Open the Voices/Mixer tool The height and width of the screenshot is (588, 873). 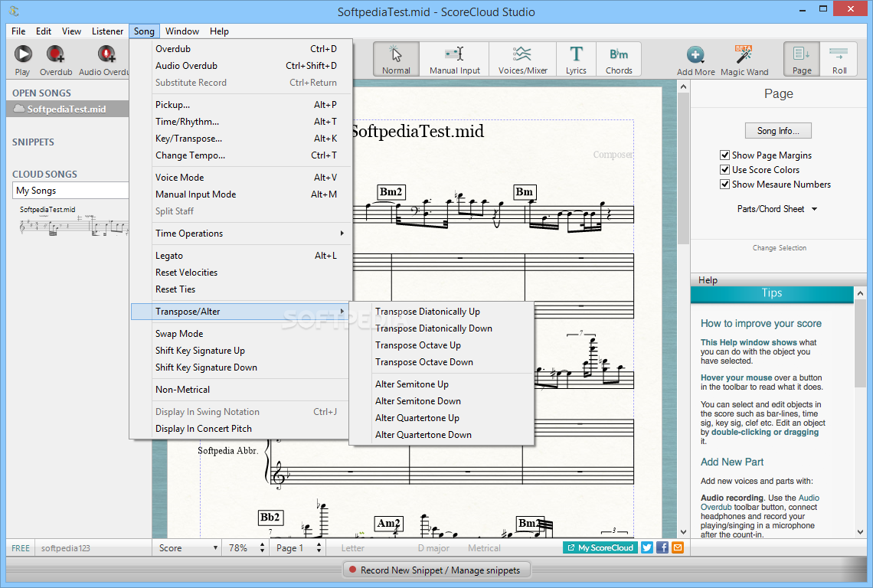pyautogui.click(x=523, y=59)
